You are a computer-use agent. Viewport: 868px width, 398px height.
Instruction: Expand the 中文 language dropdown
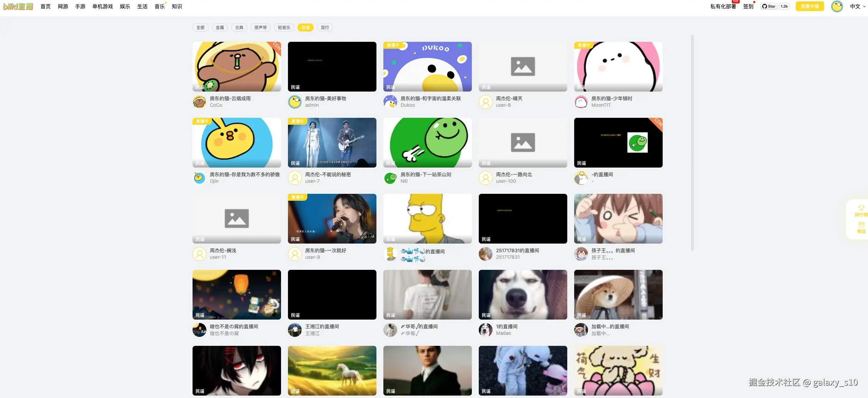tap(857, 6)
